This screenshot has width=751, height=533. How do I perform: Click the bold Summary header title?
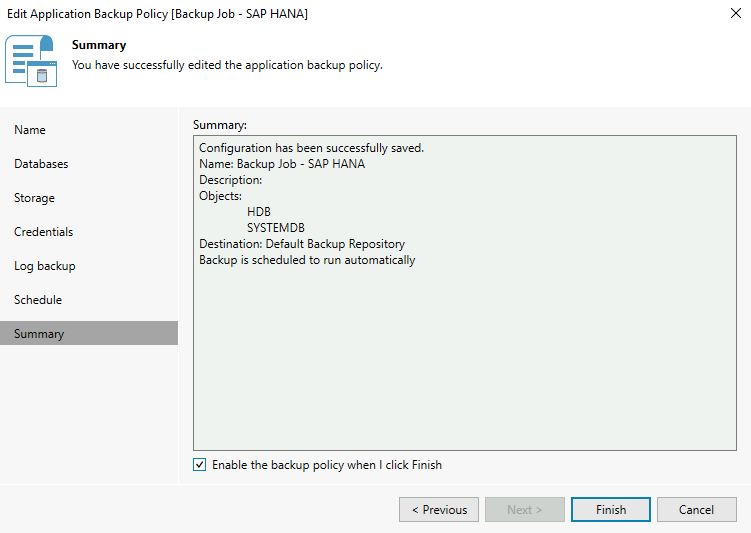pyautogui.click(x=99, y=45)
